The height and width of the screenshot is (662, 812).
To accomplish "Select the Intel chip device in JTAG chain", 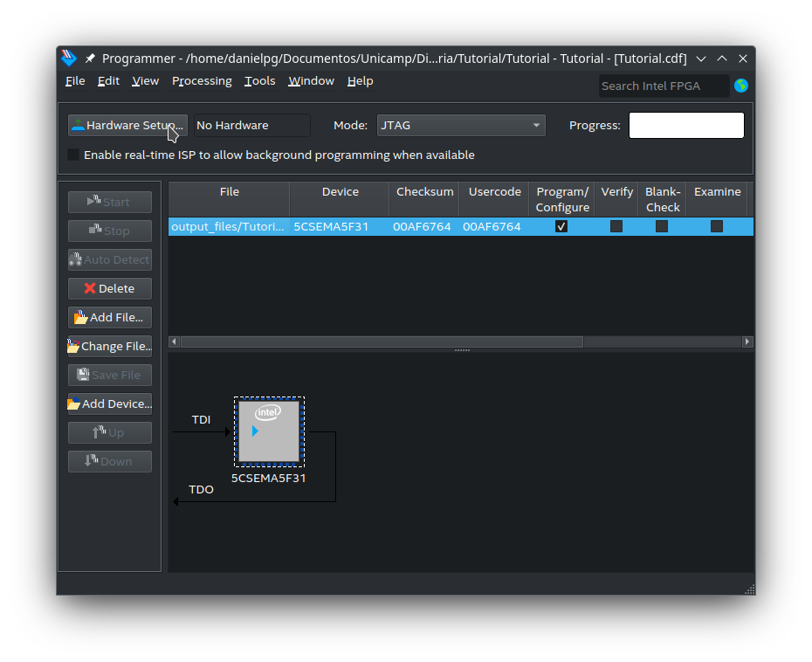I will click(269, 432).
